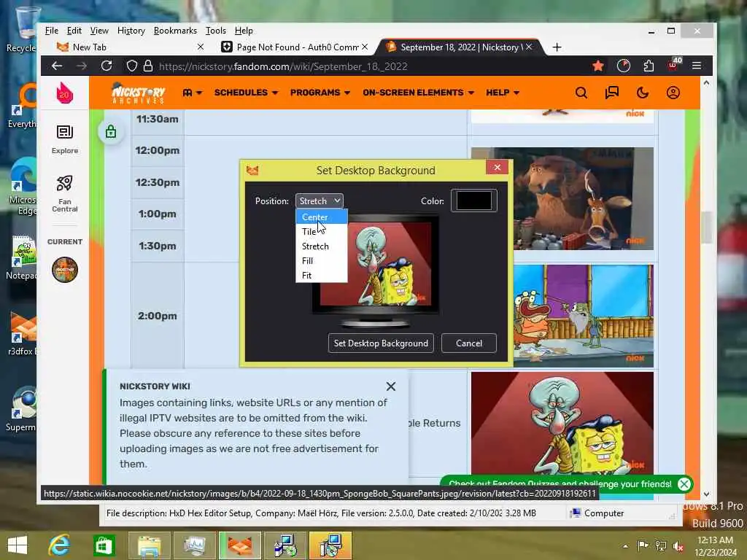Choose Fill position option

[322, 261]
